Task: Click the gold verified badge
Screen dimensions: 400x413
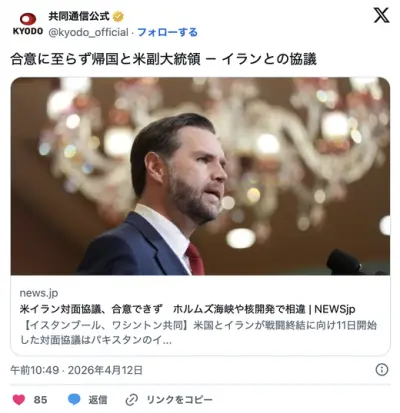Action: (x=118, y=16)
